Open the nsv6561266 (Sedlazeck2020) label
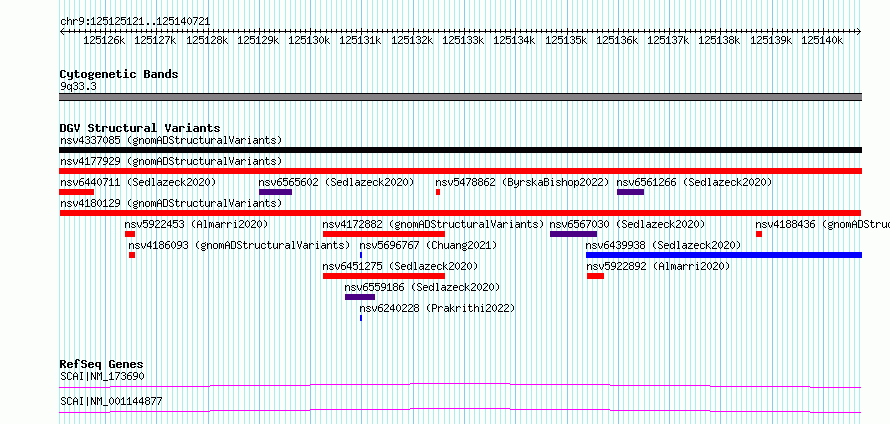Image resolution: width=890 pixels, height=424 pixels. (x=694, y=182)
